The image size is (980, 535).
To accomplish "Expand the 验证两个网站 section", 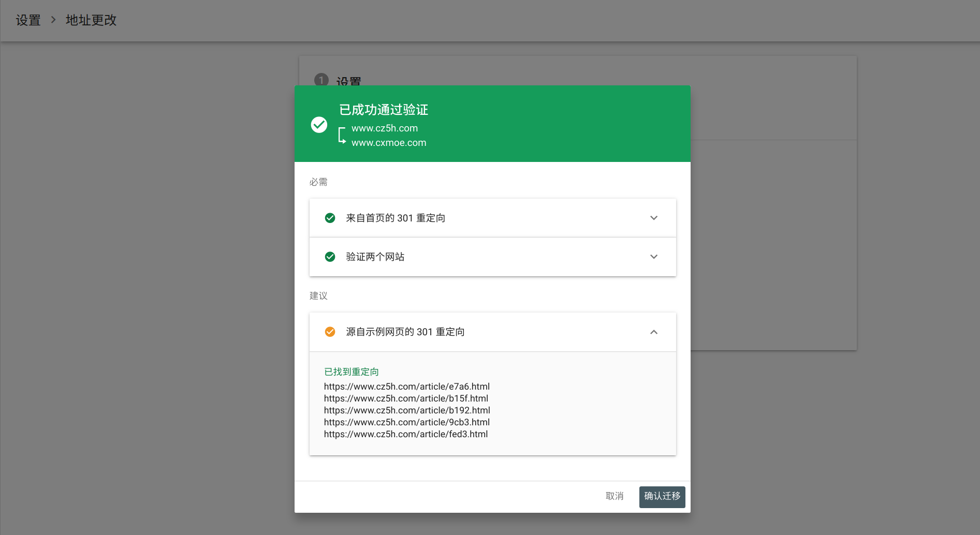I will coord(654,257).
